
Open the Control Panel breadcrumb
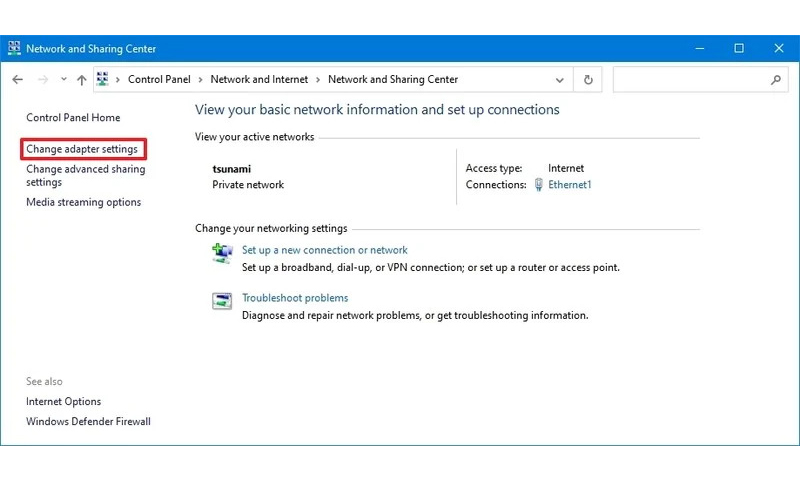point(159,80)
